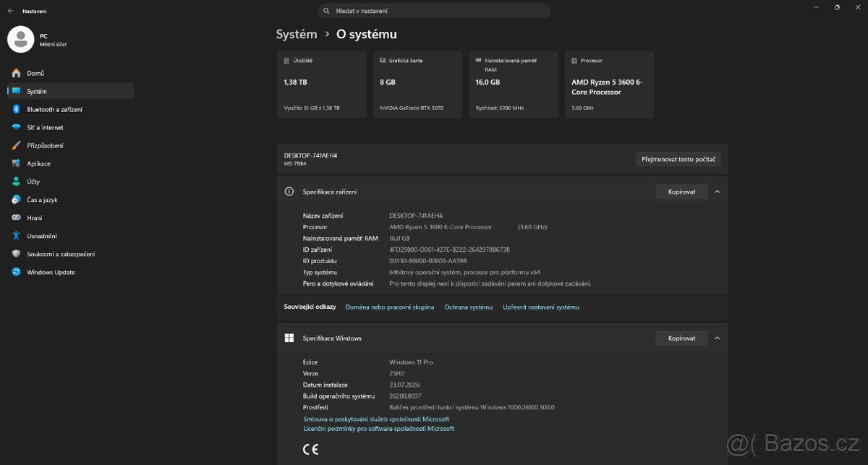This screenshot has width=868, height=465.
Task: Click the Čas a jazyk globe icon
Action: click(x=16, y=200)
